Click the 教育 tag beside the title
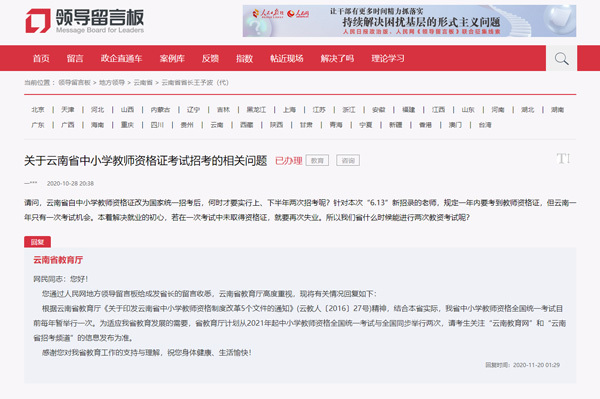Viewport: 600px width, 399px height. (317, 161)
